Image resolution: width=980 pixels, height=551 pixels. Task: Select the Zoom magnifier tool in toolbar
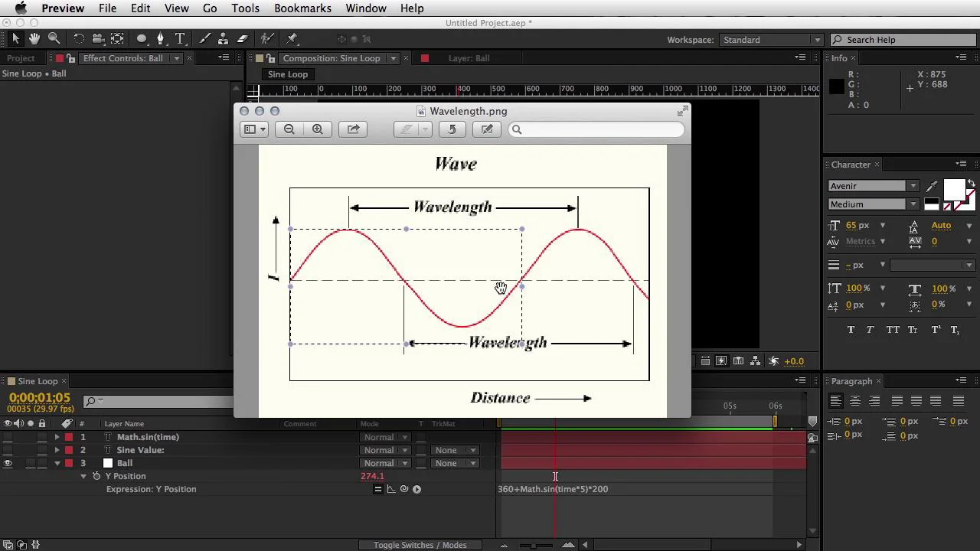click(x=54, y=38)
